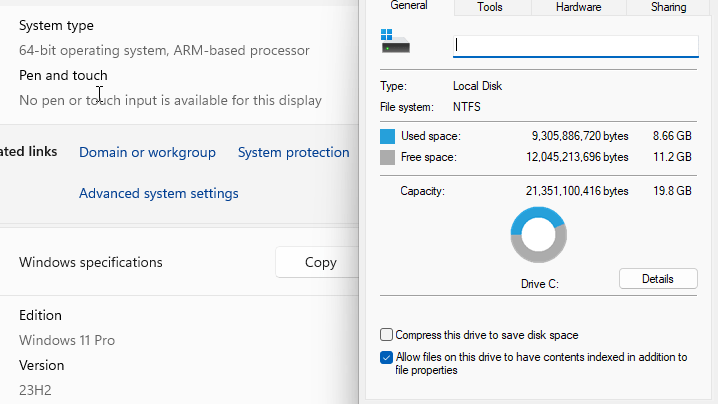
Task: Click the disk usage donut chart
Action: tap(539, 236)
